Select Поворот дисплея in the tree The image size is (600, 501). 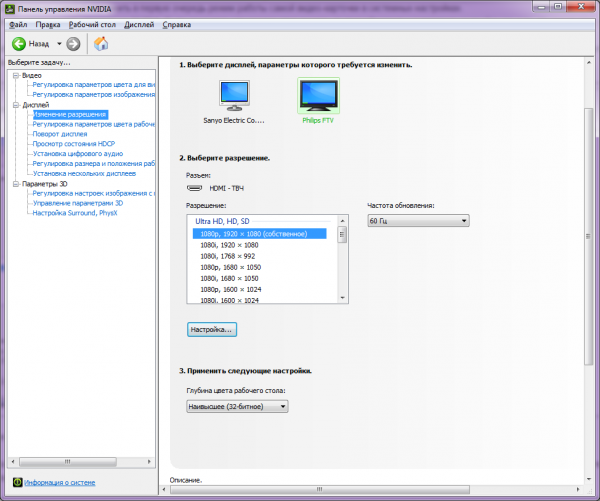[x=60, y=134]
